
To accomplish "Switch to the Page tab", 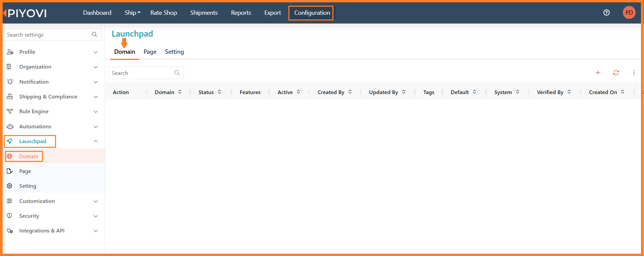I will click(150, 52).
